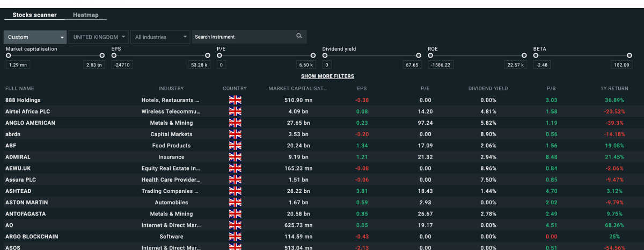This screenshot has width=644, height=250.
Task: Click the Food Products industry cell
Action: pyautogui.click(x=171, y=146)
